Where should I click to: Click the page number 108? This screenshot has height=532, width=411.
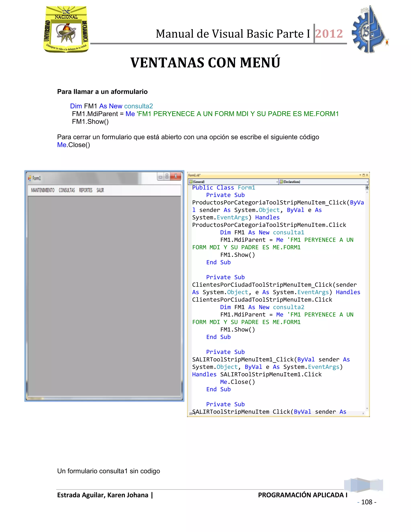367,502
